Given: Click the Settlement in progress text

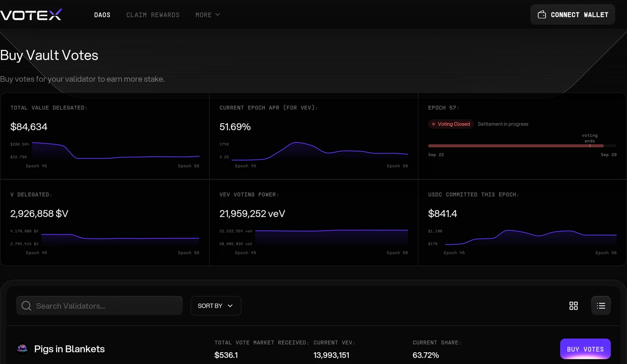Looking at the screenshot, I should [503, 124].
